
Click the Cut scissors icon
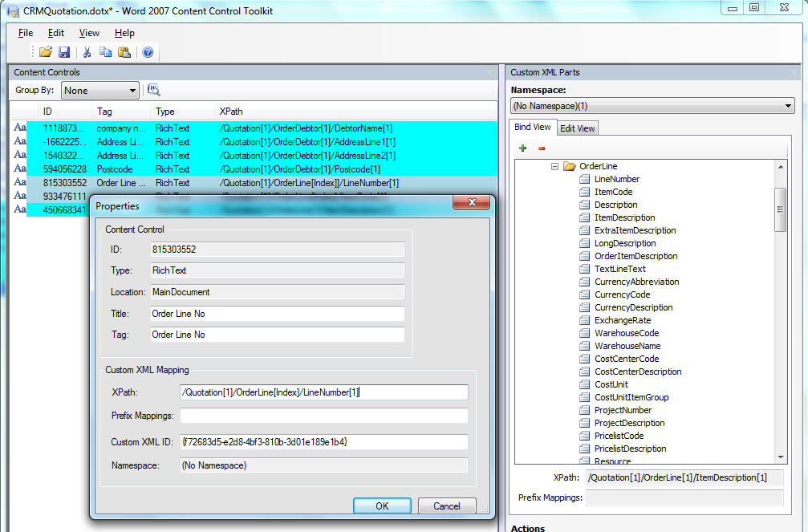tap(87, 52)
